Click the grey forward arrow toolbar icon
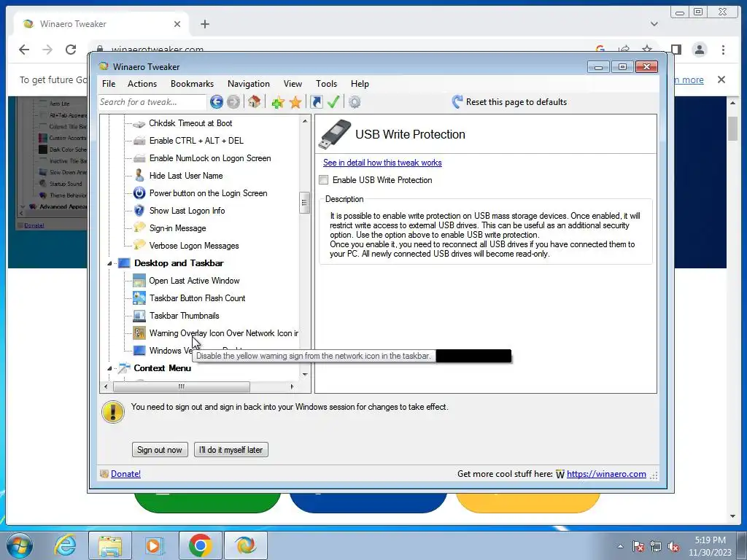 [233, 101]
